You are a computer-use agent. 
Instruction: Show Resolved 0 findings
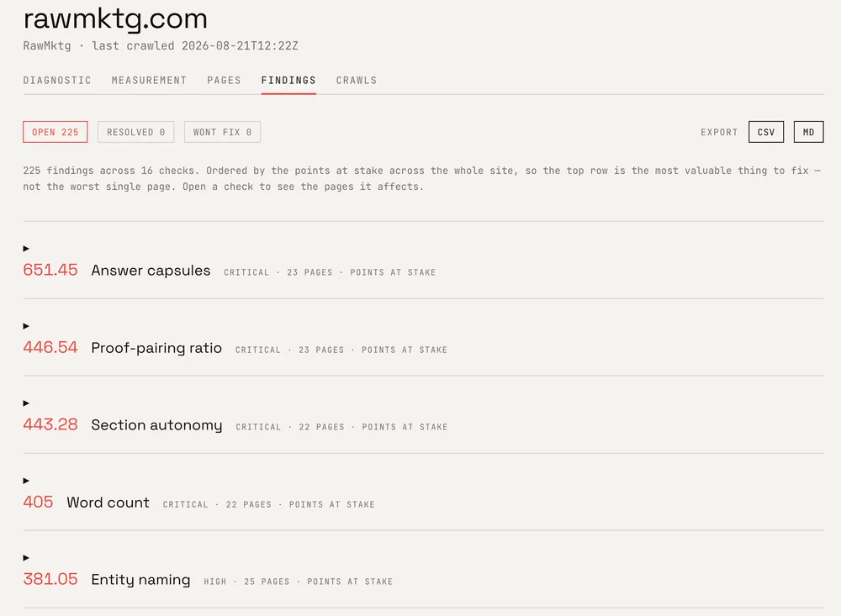tap(135, 132)
